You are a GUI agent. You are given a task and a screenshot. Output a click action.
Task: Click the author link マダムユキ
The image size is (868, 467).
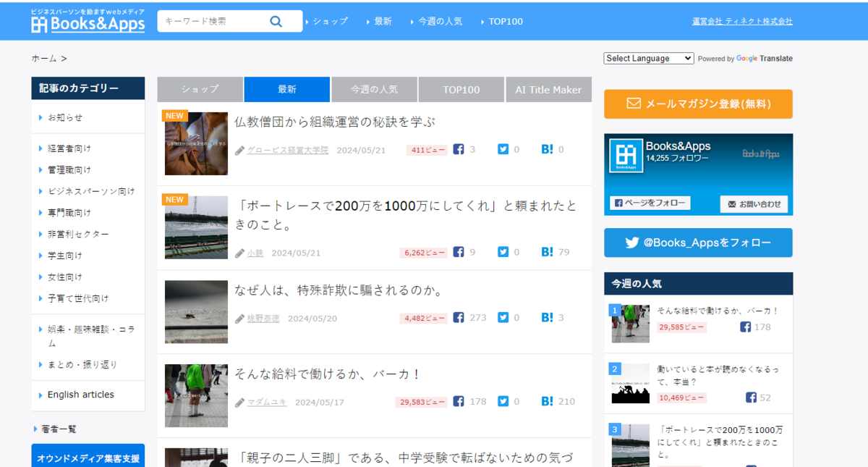click(x=267, y=403)
